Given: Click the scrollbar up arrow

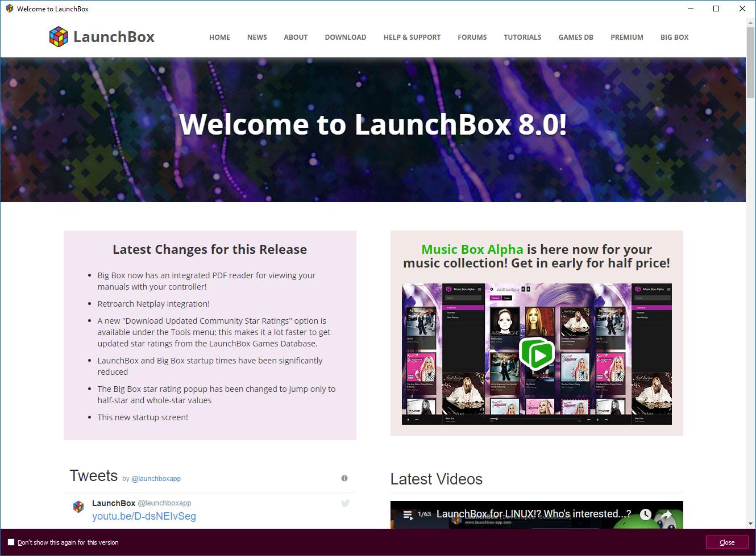Looking at the screenshot, I should (750, 22).
